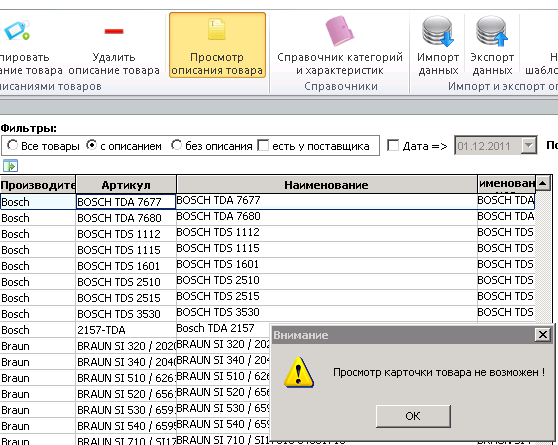The height and width of the screenshot is (445, 558).
Task: Select article cell BRAUN SI 530
Action: pyautogui.click(x=126, y=410)
